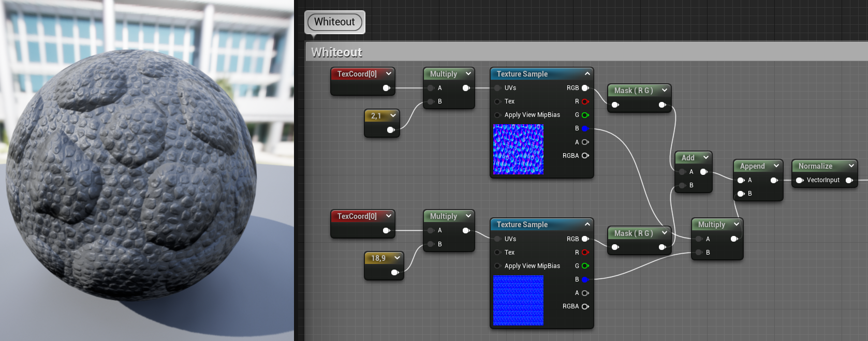This screenshot has width=868, height=341.
Task: Click the blue B output pin on the blue-preview Texture Sample
Action: [585, 279]
